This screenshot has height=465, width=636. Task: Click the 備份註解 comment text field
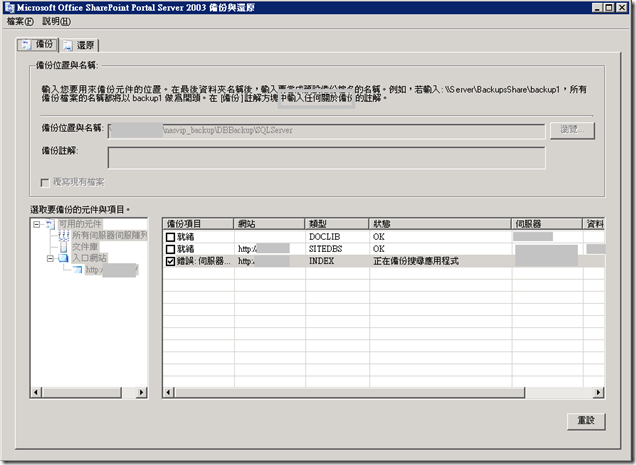[x=325, y=157]
